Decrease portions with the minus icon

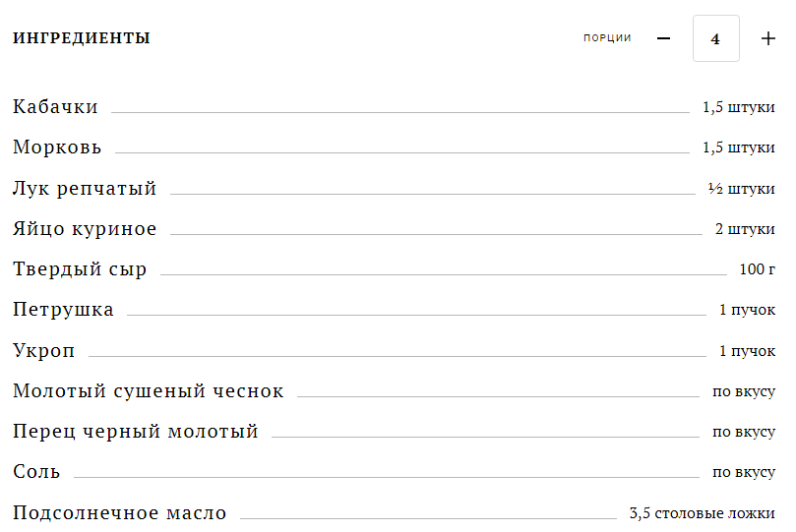tap(663, 38)
